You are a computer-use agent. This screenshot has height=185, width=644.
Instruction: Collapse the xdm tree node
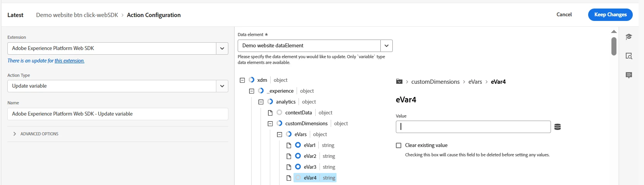coord(242,80)
